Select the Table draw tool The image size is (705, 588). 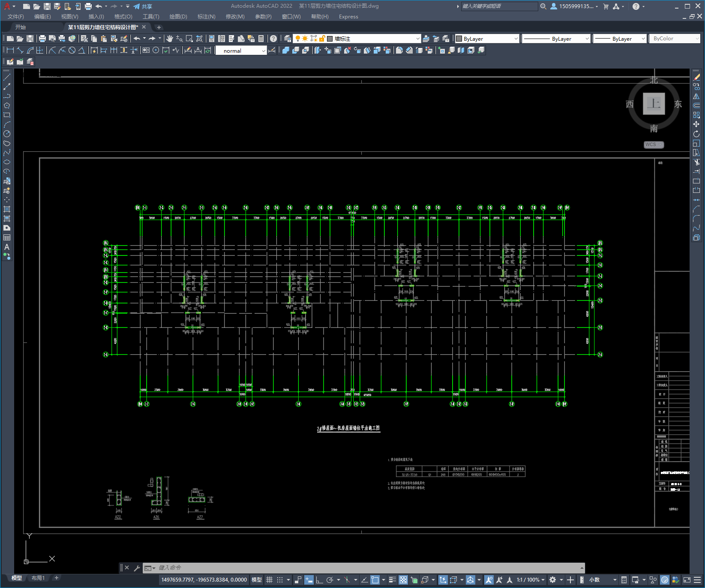coord(7,237)
